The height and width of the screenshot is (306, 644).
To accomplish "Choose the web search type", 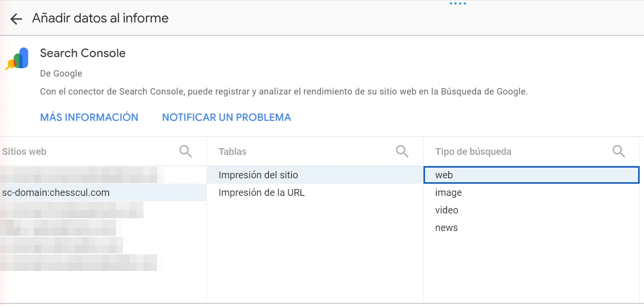I will click(x=531, y=175).
